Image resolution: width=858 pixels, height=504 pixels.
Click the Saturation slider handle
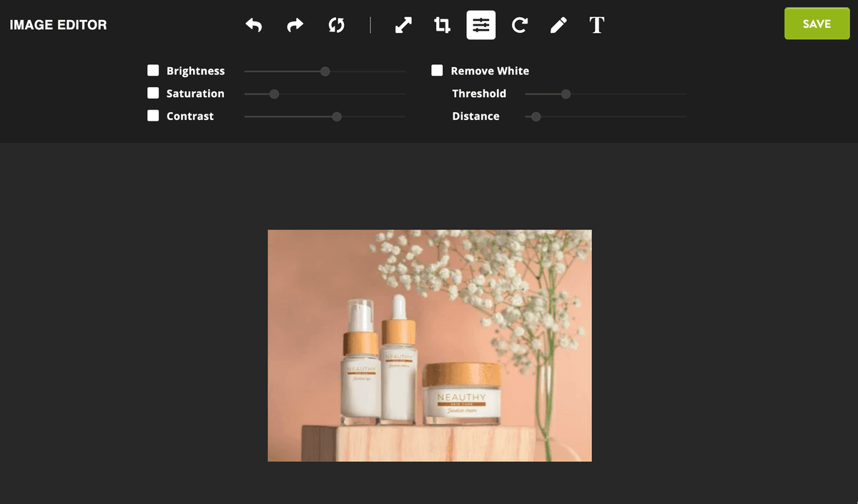(274, 94)
